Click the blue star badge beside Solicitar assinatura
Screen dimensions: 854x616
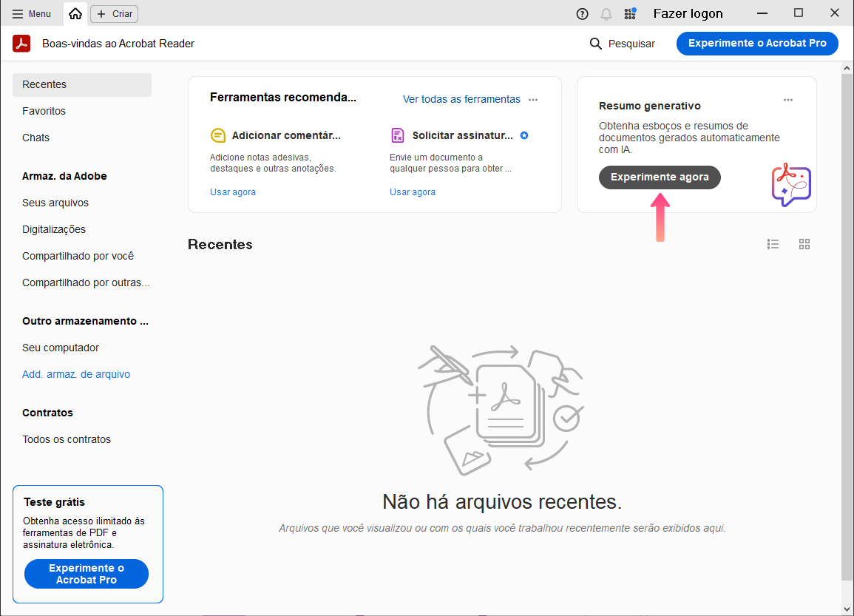(524, 135)
